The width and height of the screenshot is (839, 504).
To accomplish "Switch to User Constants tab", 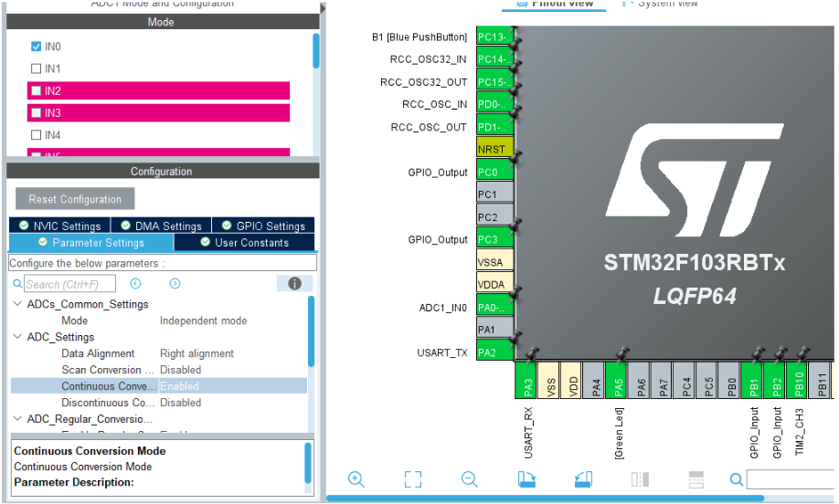I will (x=245, y=242).
